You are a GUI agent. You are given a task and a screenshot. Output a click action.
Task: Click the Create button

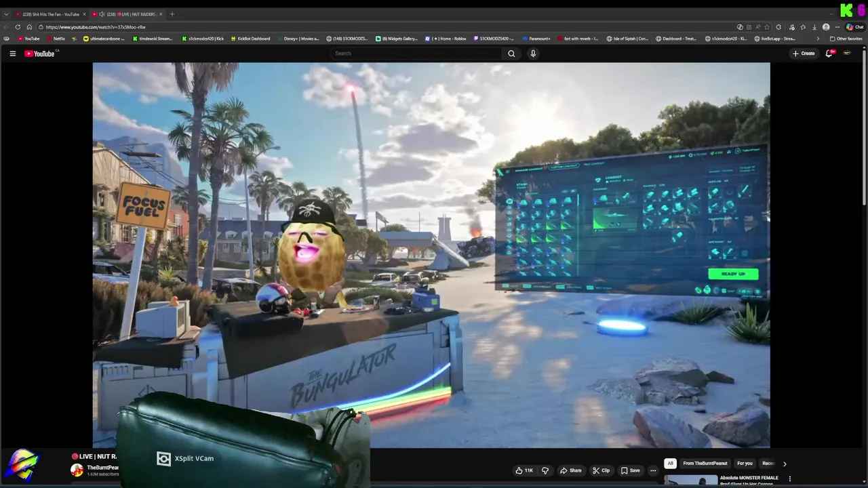(x=804, y=54)
